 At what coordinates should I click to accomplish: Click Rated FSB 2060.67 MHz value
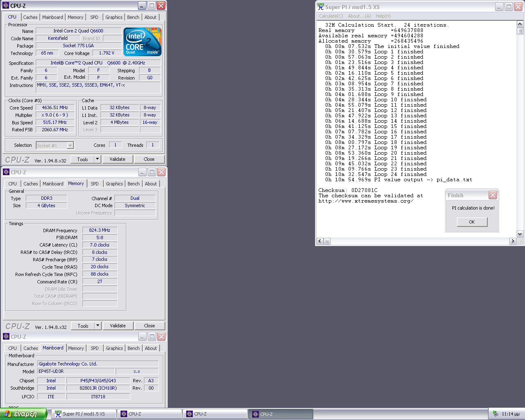[x=55, y=130]
